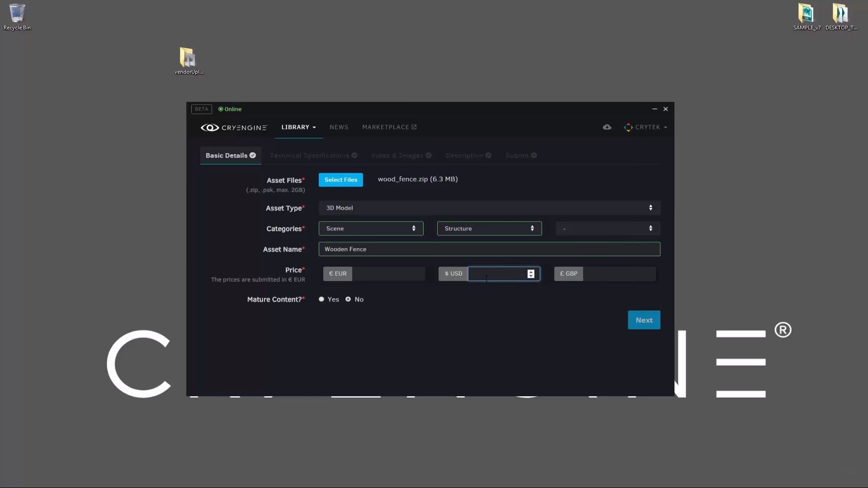Switch to the LIBRARY menu
This screenshot has width=868, height=488.
[296, 127]
